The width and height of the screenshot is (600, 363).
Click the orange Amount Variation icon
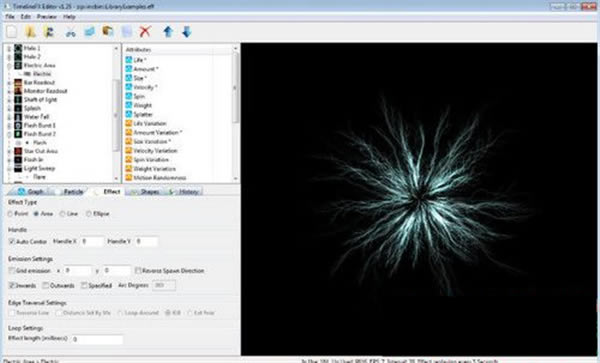click(129, 132)
